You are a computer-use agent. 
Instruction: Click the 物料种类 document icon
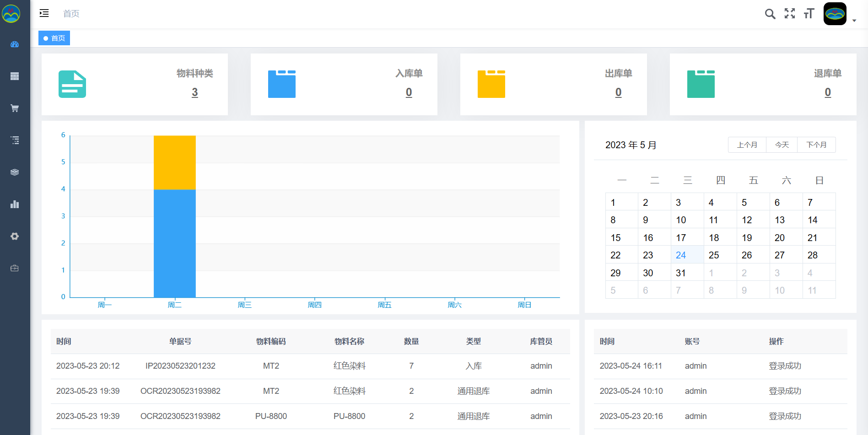(72, 84)
